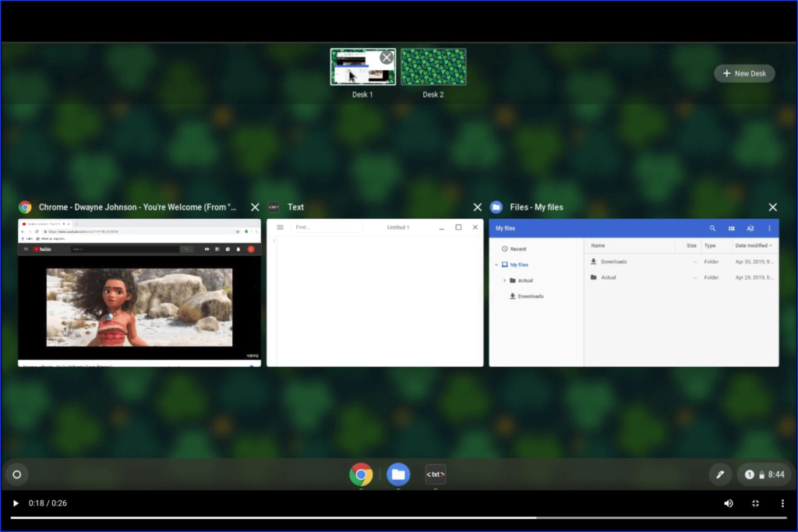Sort by the Type column header
Viewport: 798px width, 532px height.
(710, 245)
